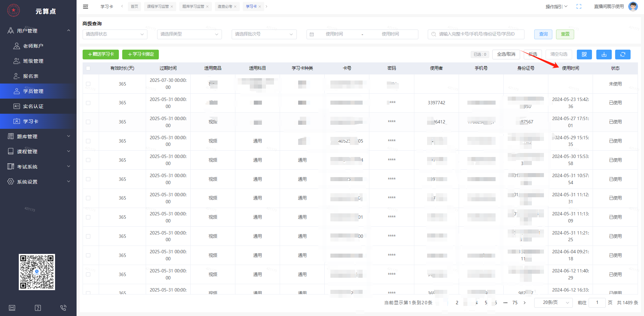Image resolution: width=644 pixels, height=316 pixels.
Task: Click the sidebar bottom-left screen icon
Action: [12, 308]
